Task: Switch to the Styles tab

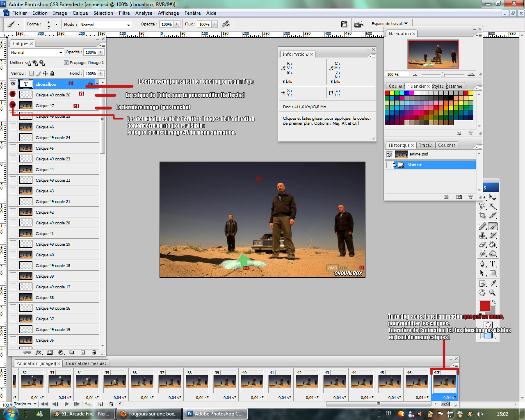Action: [438, 86]
